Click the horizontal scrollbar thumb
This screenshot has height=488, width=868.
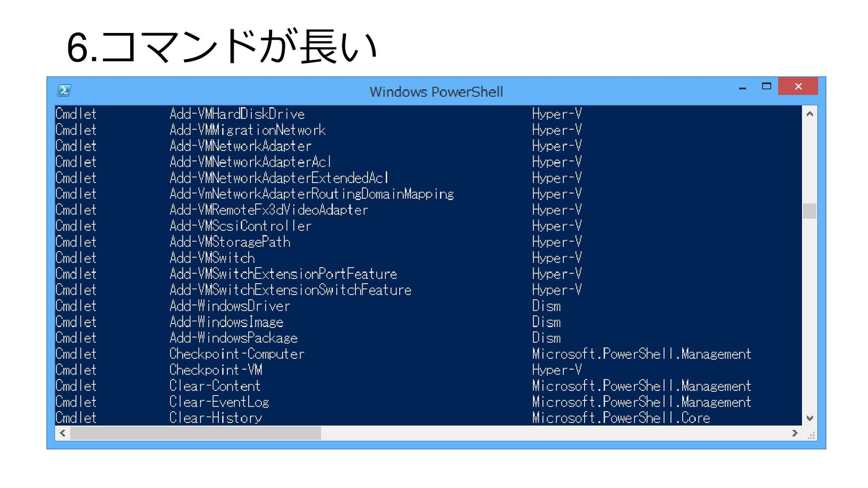tap(196, 433)
